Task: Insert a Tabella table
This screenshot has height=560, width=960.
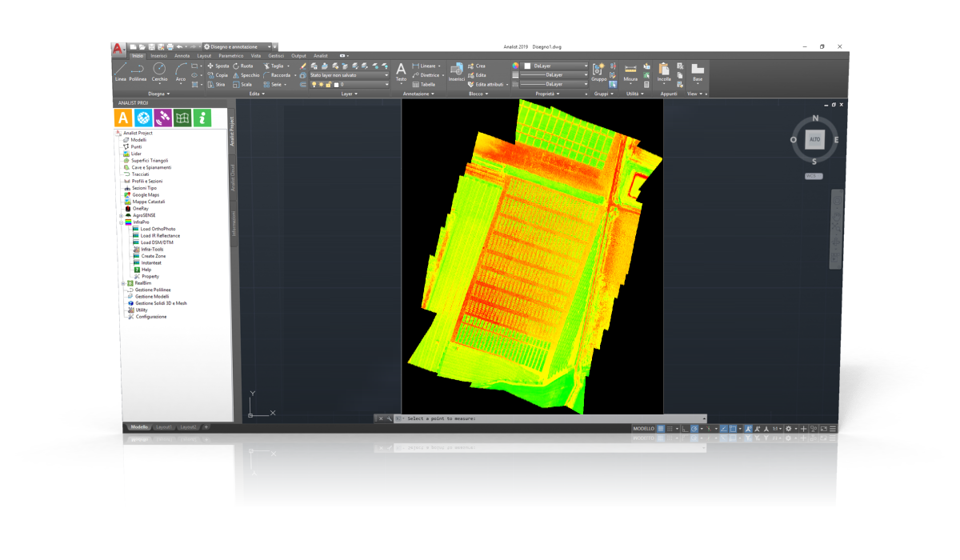Action: [424, 84]
